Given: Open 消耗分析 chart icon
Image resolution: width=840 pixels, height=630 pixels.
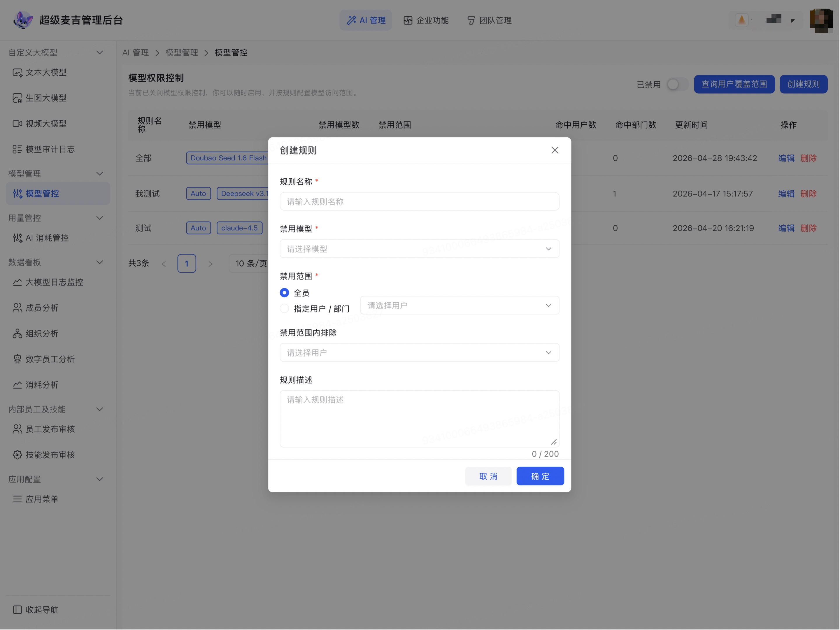Looking at the screenshot, I should coord(17,385).
